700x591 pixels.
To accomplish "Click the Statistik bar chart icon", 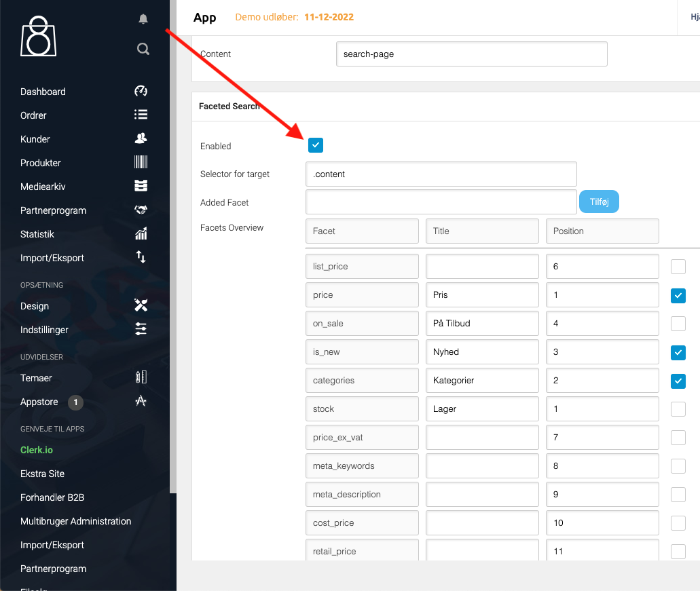I will click(141, 234).
